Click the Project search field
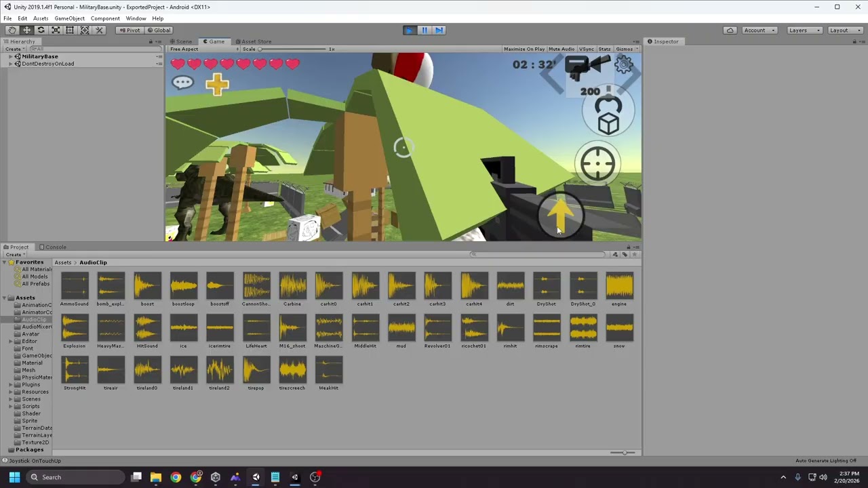 pos(539,255)
